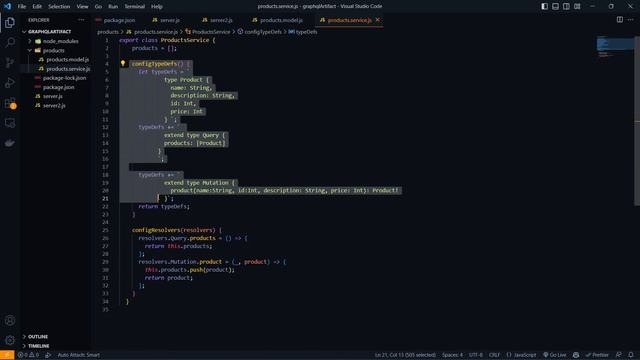Open the File menu

pos(22,7)
